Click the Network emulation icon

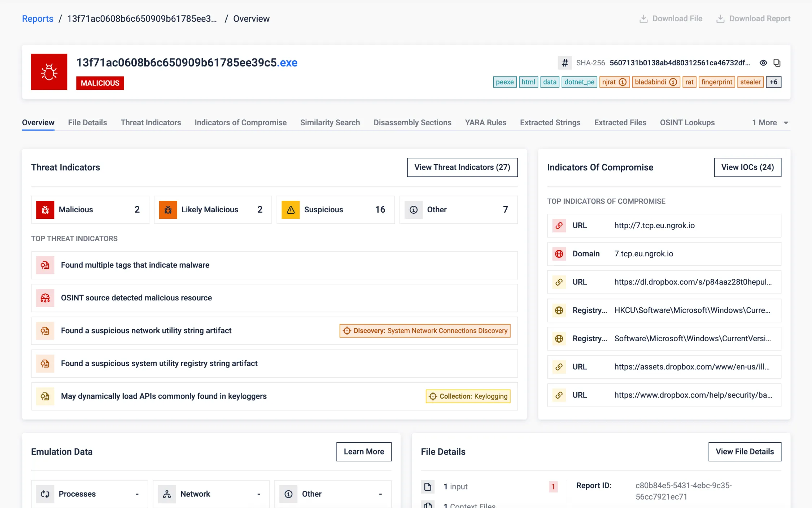click(x=167, y=494)
